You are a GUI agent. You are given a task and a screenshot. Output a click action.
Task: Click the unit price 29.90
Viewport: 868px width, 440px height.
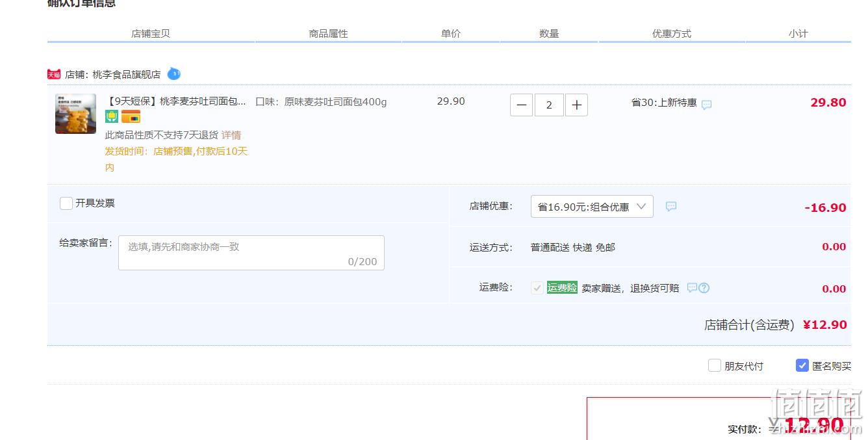coord(451,101)
